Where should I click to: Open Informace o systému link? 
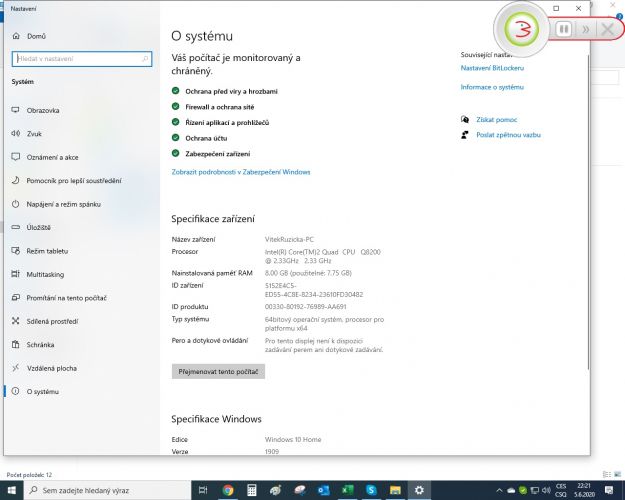pyautogui.click(x=492, y=87)
